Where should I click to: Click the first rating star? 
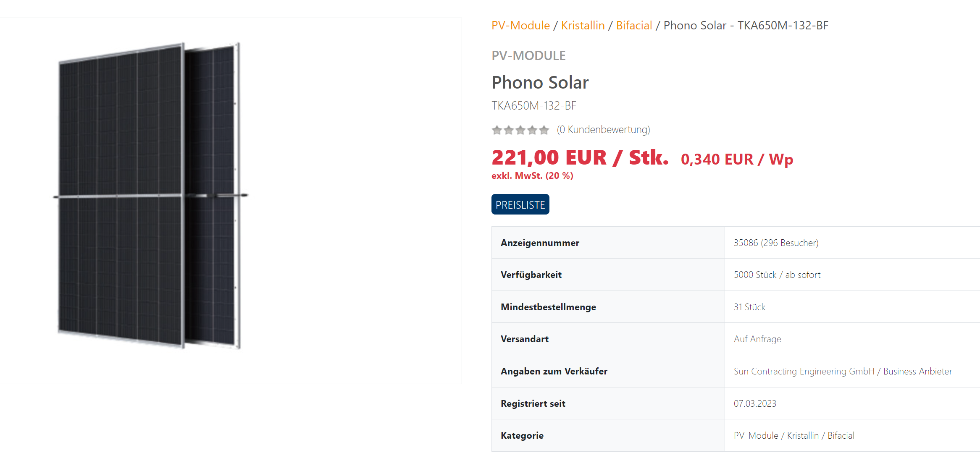pos(497,130)
